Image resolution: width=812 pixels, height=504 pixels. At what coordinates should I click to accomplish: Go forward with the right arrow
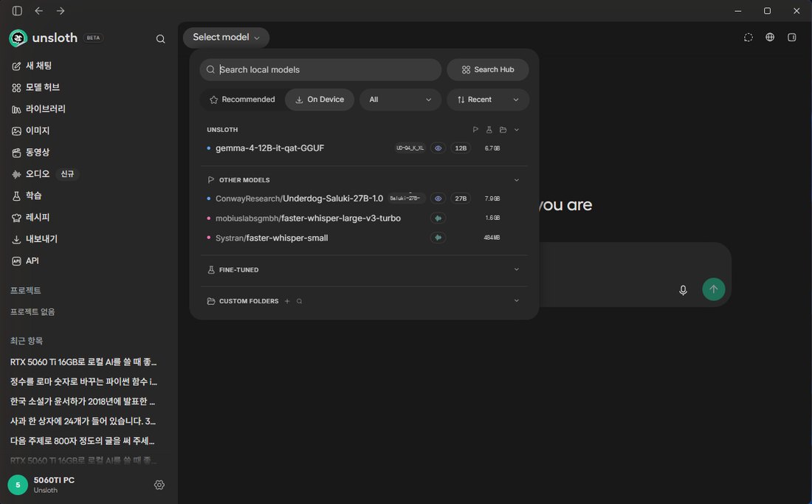point(61,11)
